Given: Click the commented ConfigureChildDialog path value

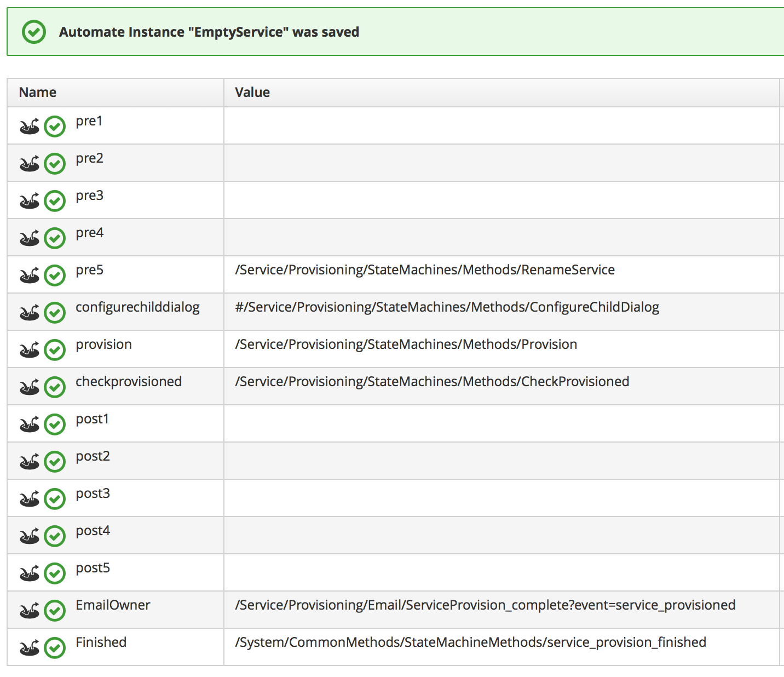Looking at the screenshot, I should 447,307.
